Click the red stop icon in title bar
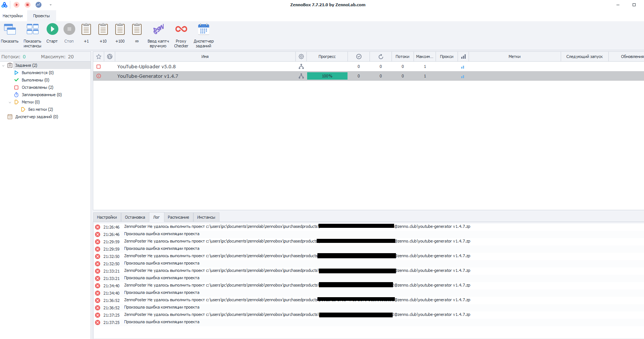Image resolution: width=644 pixels, height=339 pixels. pyautogui.click(x=28, y=5)
